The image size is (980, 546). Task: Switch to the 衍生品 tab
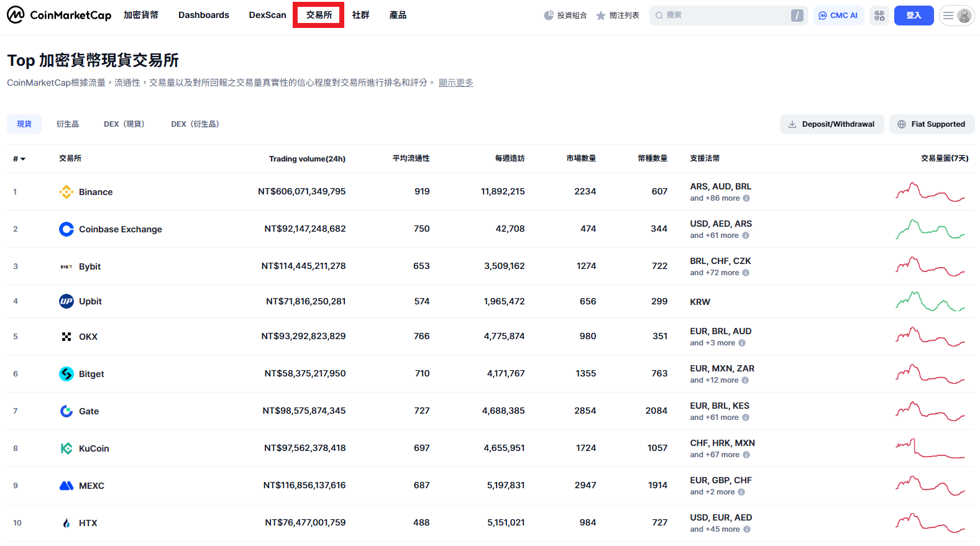click(67, 124)
